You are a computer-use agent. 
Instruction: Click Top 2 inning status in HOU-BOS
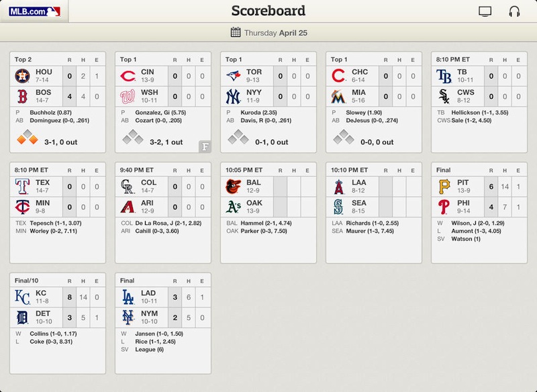pyautogui.click(x=23, y=59)
